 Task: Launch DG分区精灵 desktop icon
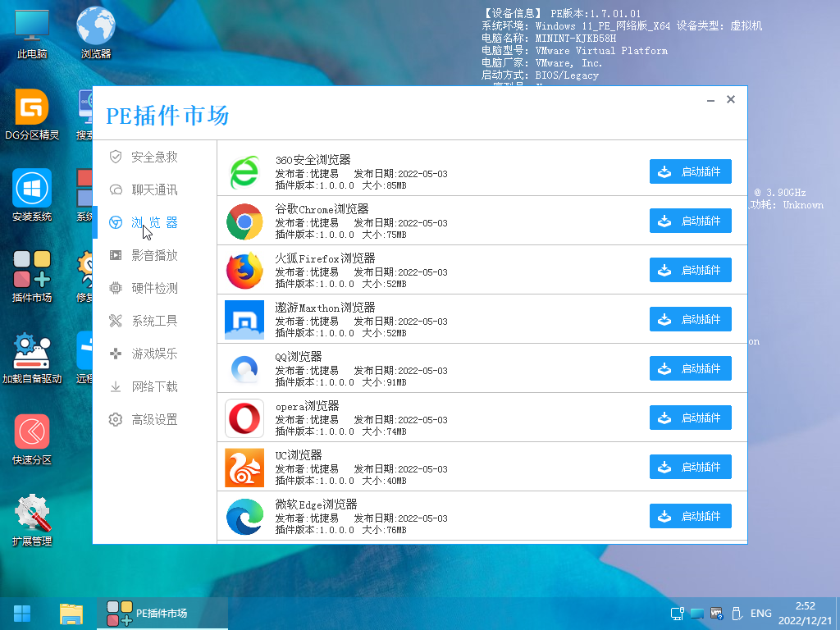point(32,115)
